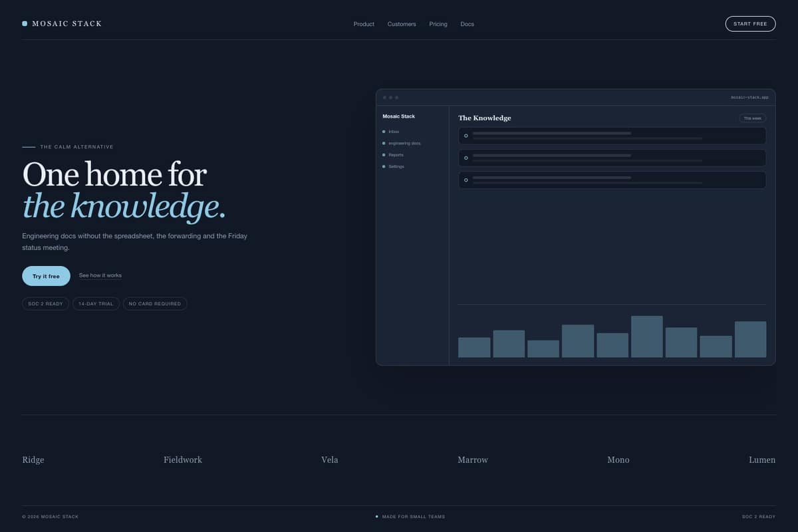Open the Product nav item
Viewport: 798px width, 532px height.
[x=364, y=24]
